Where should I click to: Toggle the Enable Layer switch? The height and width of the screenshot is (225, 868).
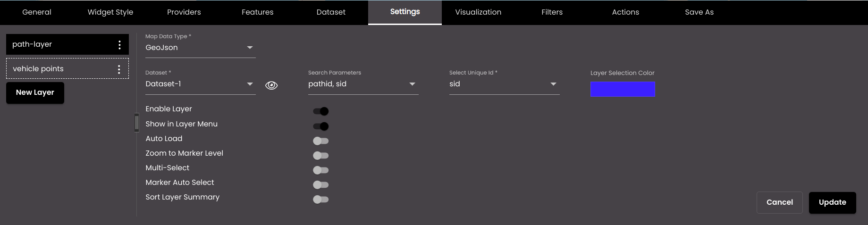point(321,111)
